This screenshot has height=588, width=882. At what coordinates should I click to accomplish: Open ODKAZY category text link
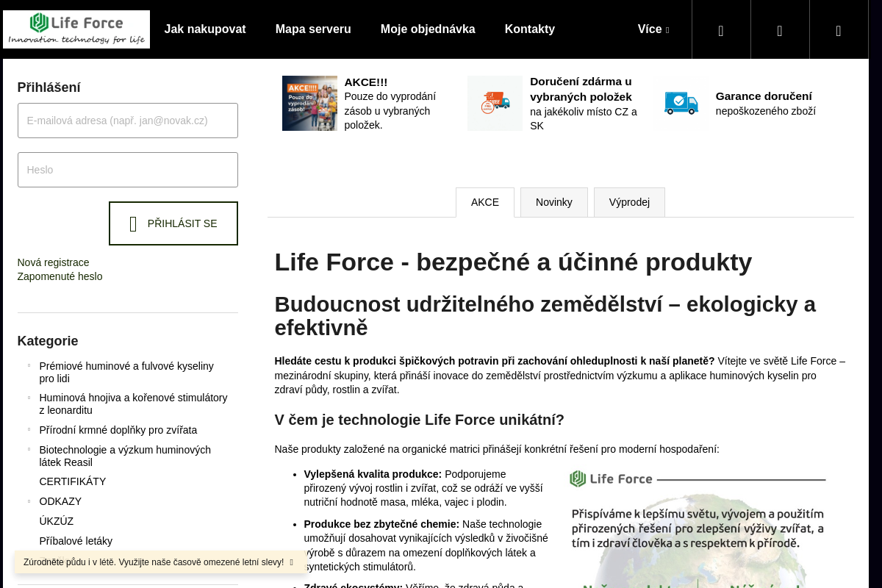pyautogui.click(x=60, y=501)
